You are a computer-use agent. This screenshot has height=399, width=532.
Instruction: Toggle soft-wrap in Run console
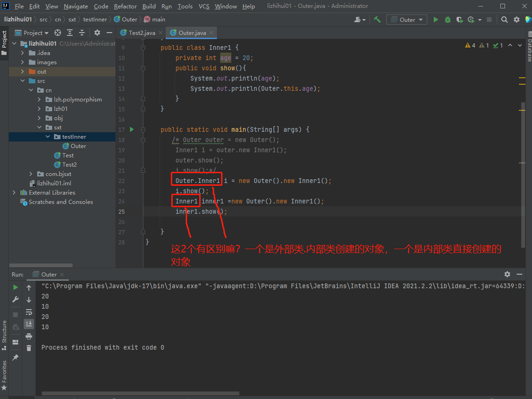[29, 312]
